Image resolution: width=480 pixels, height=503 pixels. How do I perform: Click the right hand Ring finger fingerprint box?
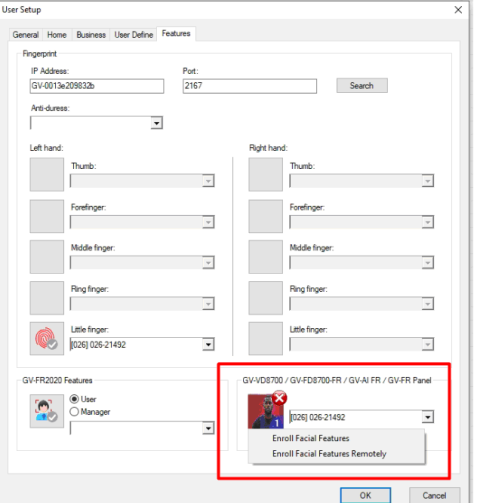click(x=266, y=298)
